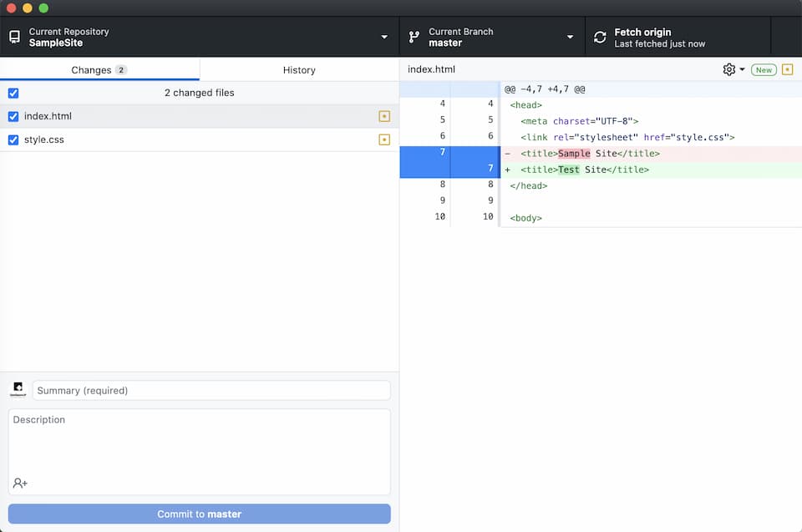Click the repository icon beside SampleSite
The width and height of the screenshot is (802, 532).
point(14,37)
